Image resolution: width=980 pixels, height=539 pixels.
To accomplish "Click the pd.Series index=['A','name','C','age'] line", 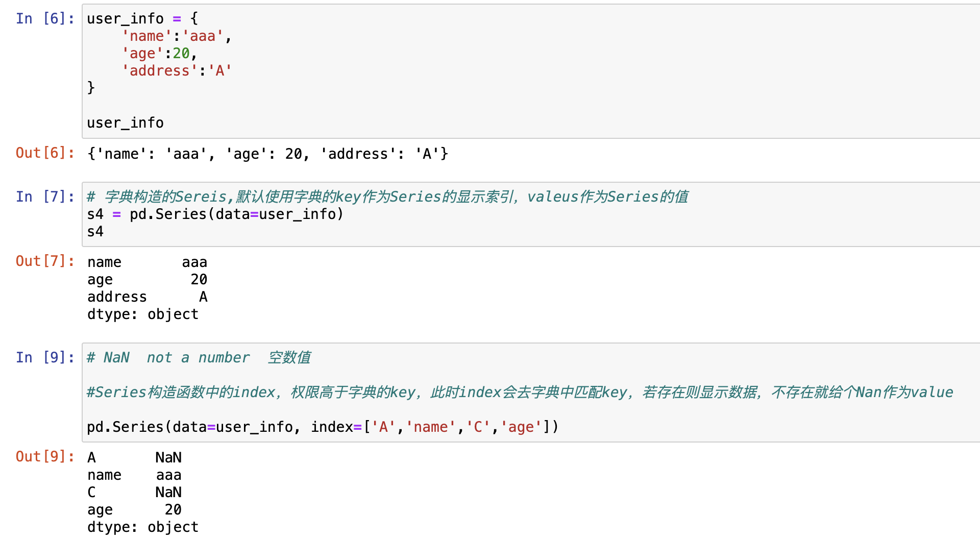I will 323,427.
